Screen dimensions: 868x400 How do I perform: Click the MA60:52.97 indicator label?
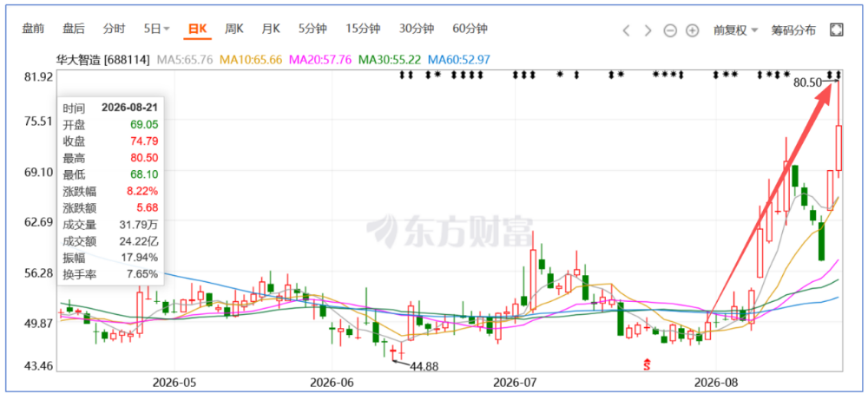pos(459,60)
